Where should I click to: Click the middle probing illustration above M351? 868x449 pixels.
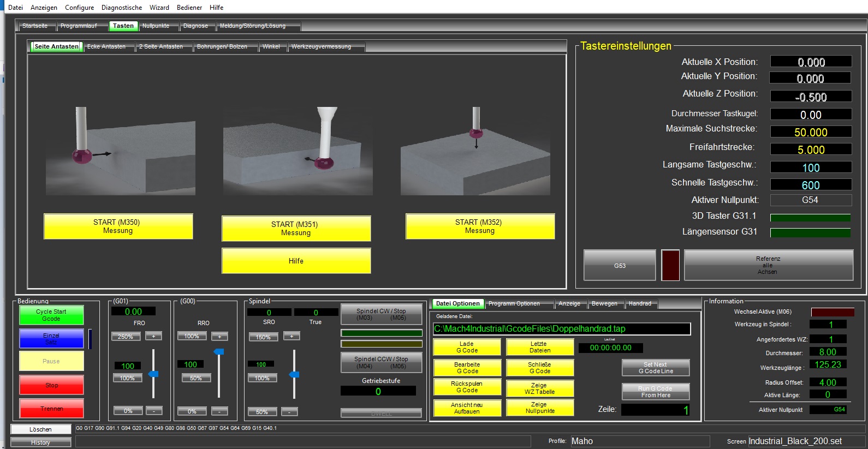298,151
